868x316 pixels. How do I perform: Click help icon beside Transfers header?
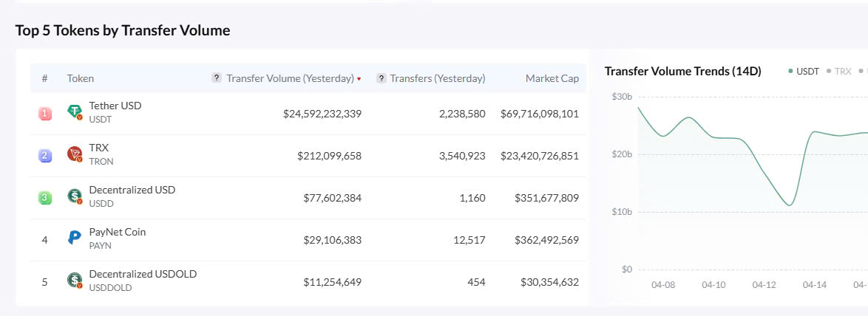(381, 78)
